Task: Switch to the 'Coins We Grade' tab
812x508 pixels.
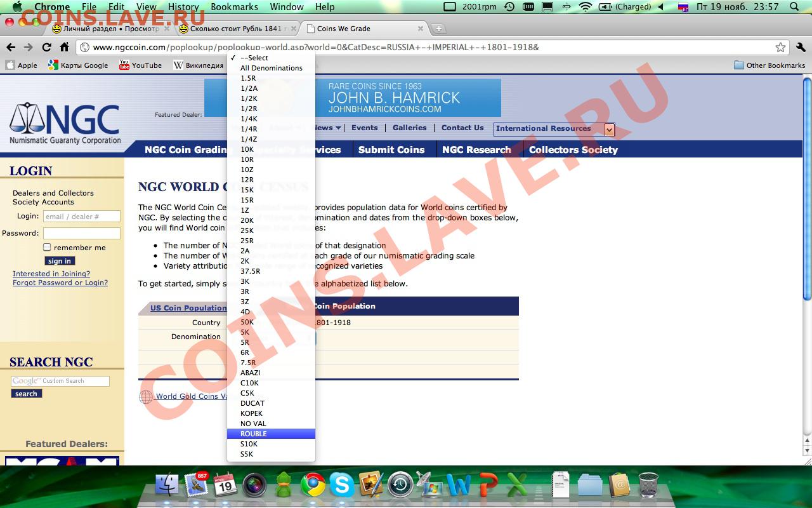Action: click(x=365, y=29)
